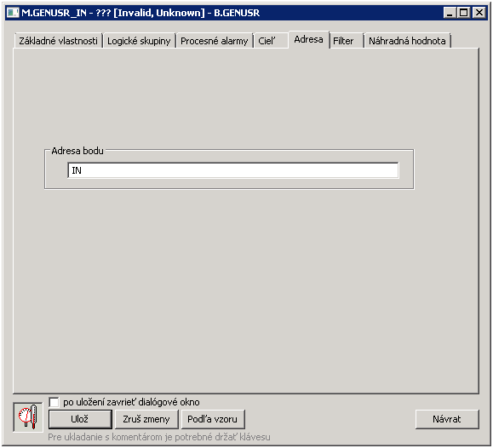Maximize the M.GENUSR_IN dialog window
The width and height of the screenshot is (493, 448).
pos(464,13)
